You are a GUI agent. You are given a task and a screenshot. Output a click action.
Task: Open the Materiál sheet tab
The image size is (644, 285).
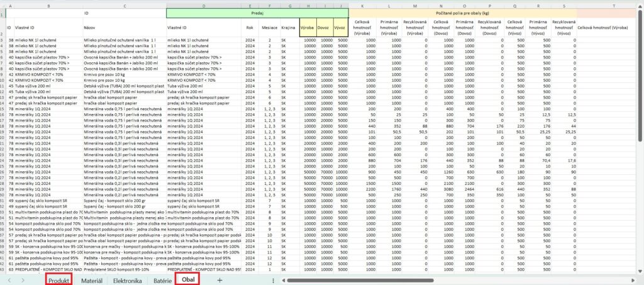click(92, 279)
